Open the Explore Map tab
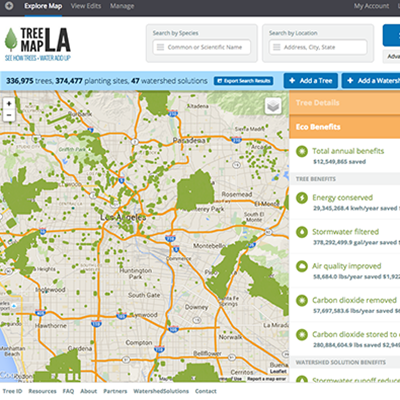Screen dimensions: 400x400 (x=43, y=6)
